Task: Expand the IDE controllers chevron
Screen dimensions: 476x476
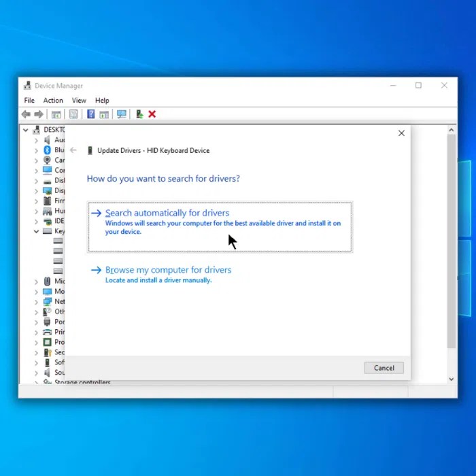Action: point(36,221)
